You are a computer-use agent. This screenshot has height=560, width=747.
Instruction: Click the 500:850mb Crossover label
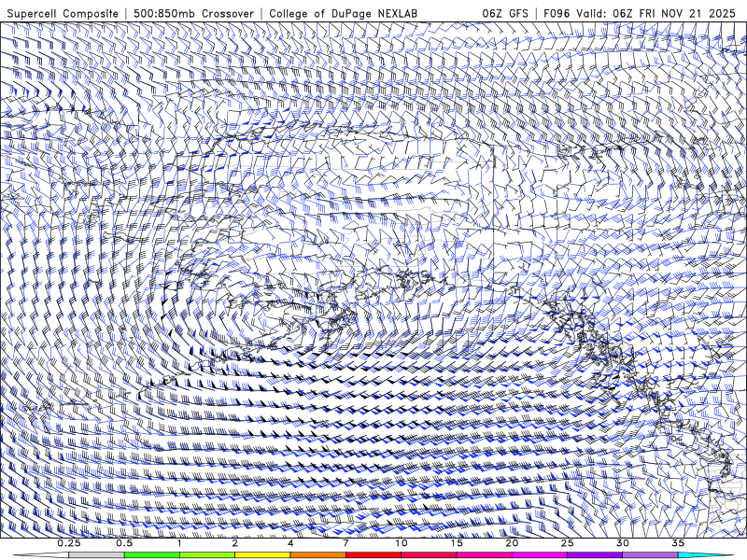(x=193, y=13)
